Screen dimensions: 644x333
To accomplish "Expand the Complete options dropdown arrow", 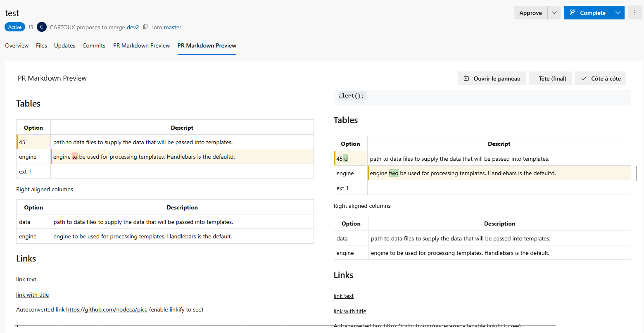I will pos(618,12).
